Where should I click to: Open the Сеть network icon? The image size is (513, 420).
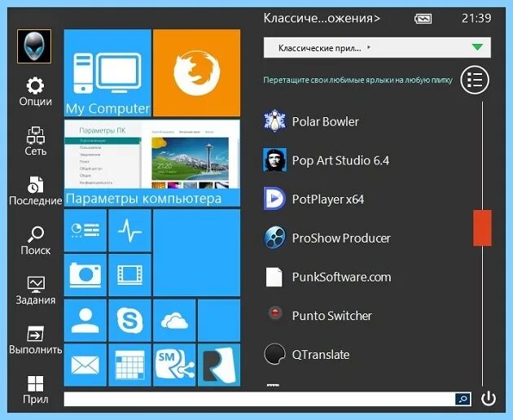[35, 141]
